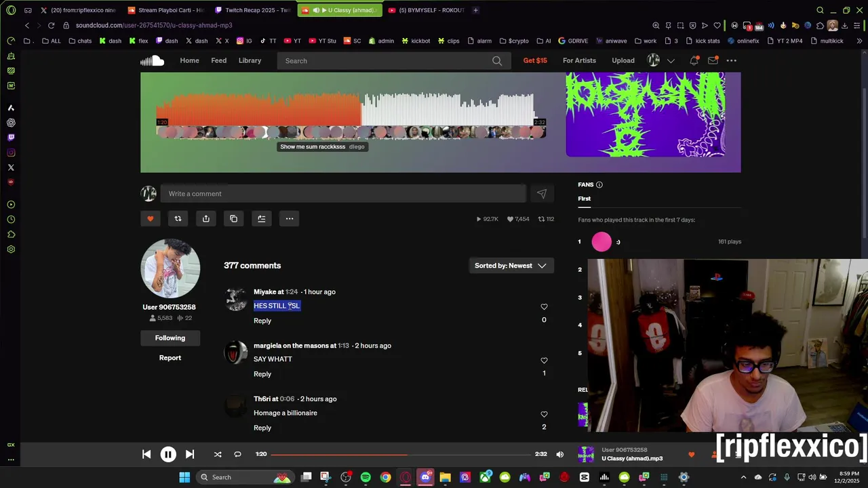868x488 pixels.
Task: Skip to previous track
Action: (146, 454)
